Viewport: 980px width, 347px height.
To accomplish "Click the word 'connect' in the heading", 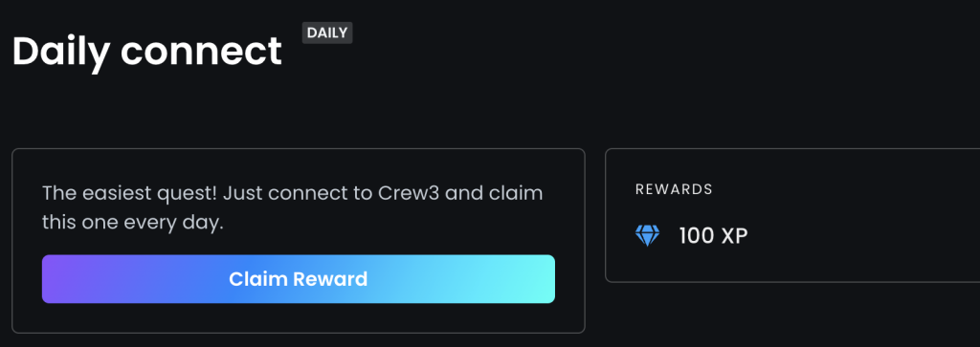I will (x=201, y=53).
